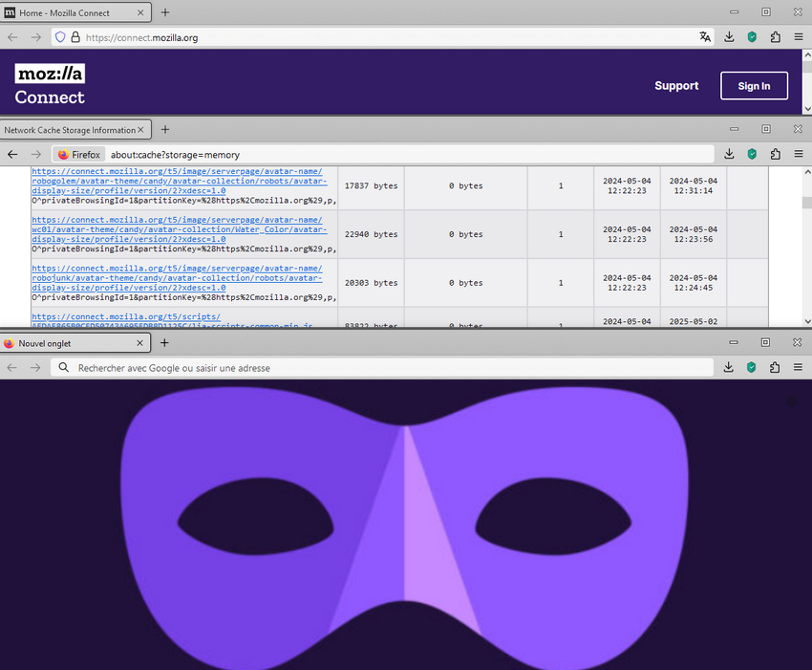The height and width of the screenshot is (670, 812).
Task: Click the Rechercher avec Google address field
Action: point(382,367)
